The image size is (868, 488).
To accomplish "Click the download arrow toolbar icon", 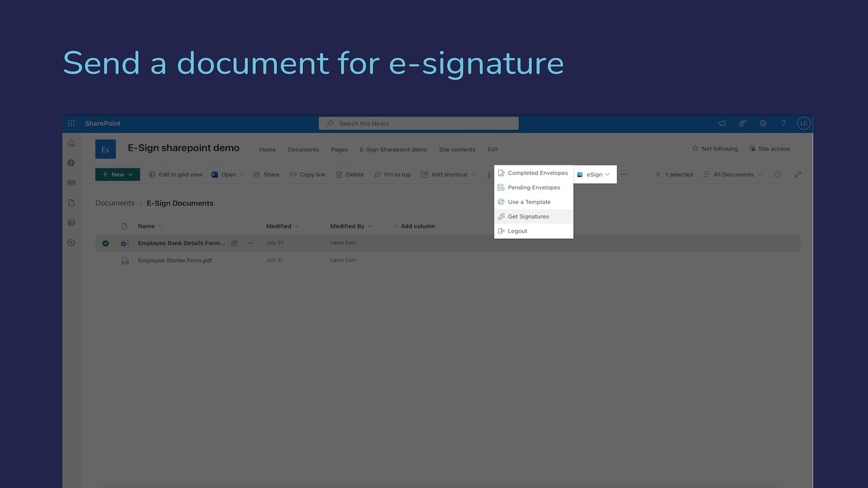I will click(x=489, y=175).
